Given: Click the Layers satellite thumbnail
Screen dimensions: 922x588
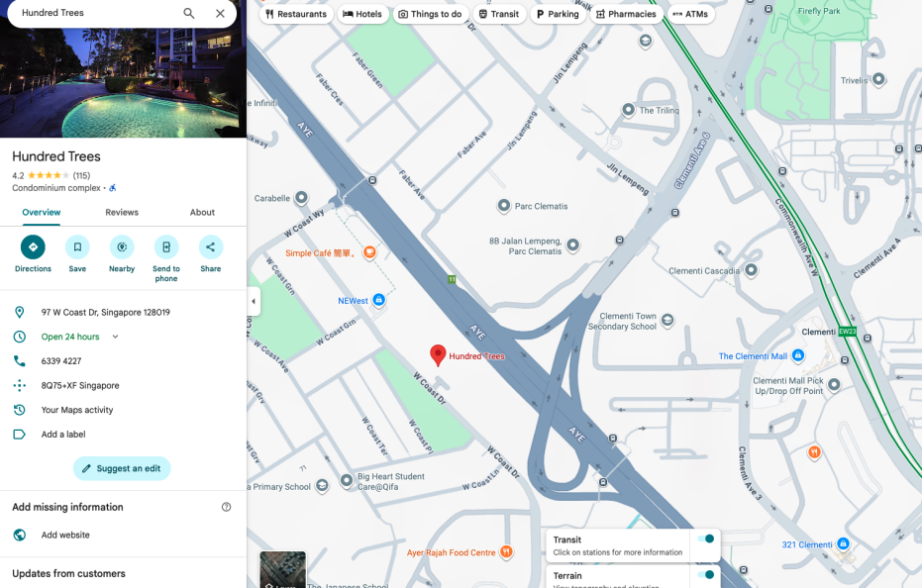Looking at the screenshot, I should pyautogui.click(x=282, y=570).
